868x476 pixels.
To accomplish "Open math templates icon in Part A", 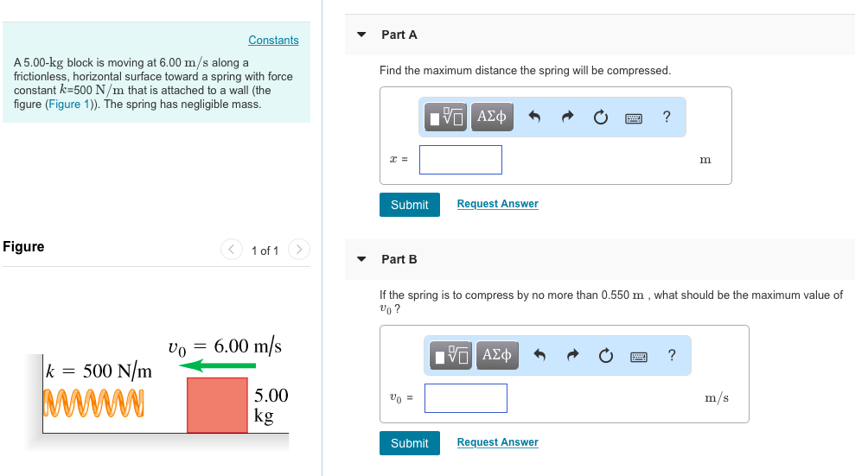I will tap(448, 117).
